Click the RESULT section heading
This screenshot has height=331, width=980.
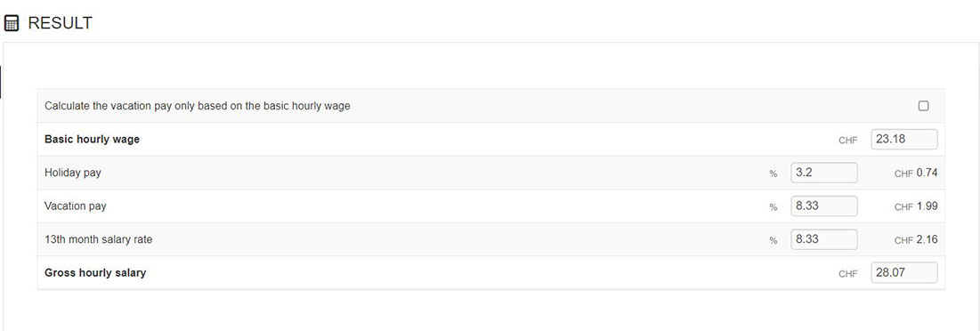pyautogui.click(x=60, y=24)
